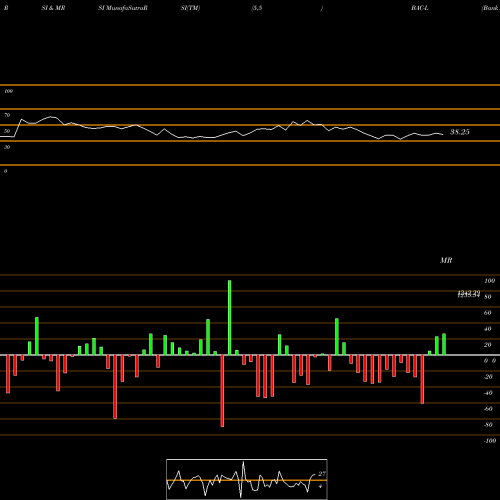Click the MR axis 20 label
This screenshot has height=500, width=500.
pyautogui.click(x=488, y=345)
